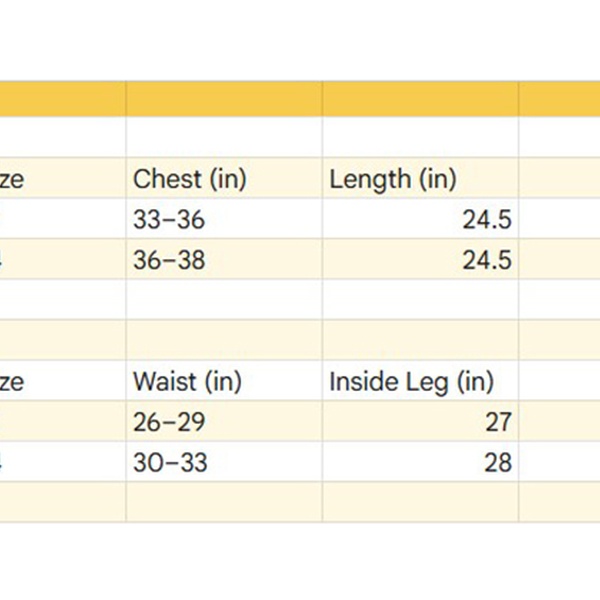Click the empty cell directly below 30–33

223,501
